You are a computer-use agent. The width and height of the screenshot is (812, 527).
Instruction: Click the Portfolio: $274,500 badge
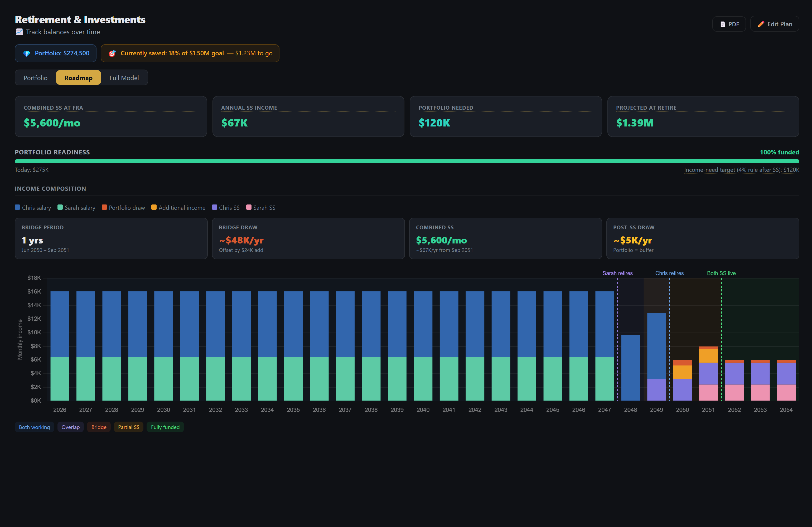pyautogui.click(x=56, y=53)
